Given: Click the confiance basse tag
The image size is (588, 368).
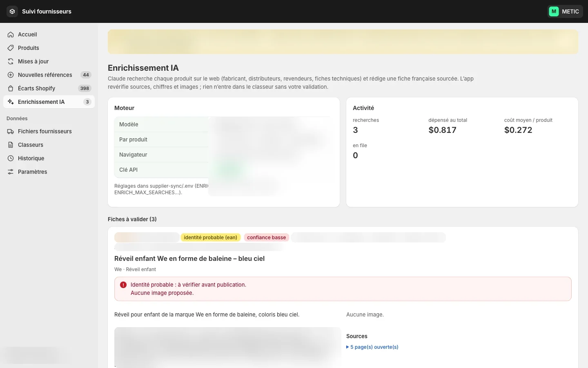Looking at the screenshot, I should 267,237.
